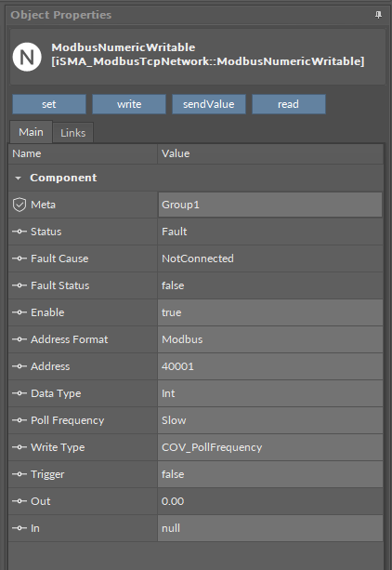Pin the Object Properties panel
Screen dimensions: 392x570
pos(378,15)
